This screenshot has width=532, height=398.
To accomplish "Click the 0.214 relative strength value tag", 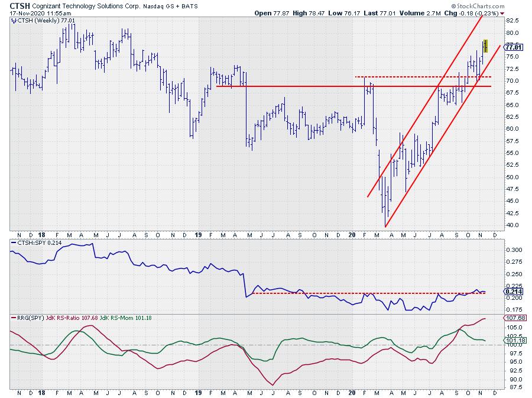I will [x=513, y=292].
